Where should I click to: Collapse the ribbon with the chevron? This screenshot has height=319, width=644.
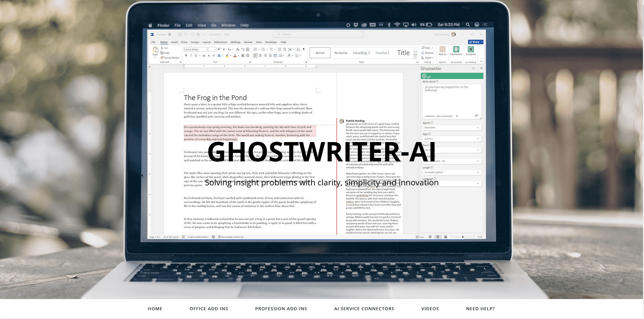click(x=481, y=62)
